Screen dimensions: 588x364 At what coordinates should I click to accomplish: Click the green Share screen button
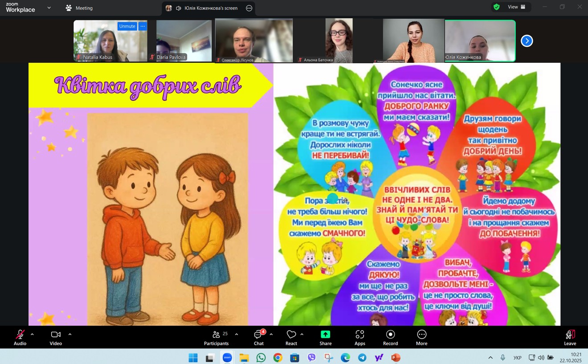325,337
